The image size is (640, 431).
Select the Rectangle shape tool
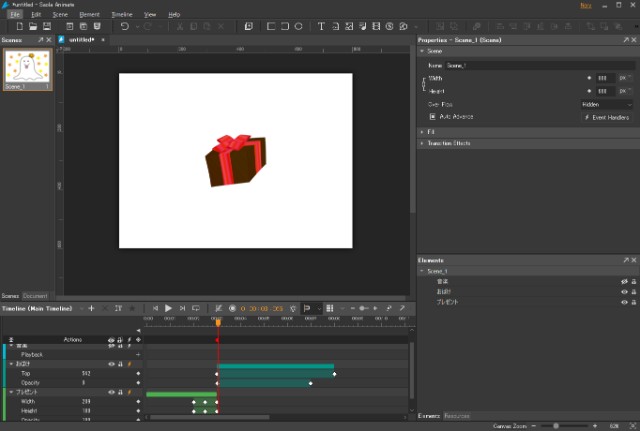coord(270,26)
